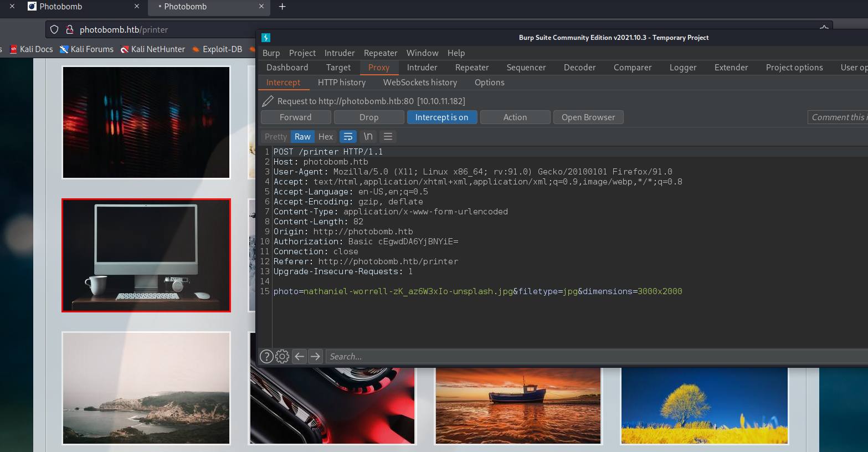The width and height of the screenshot is (868, 452).
Task: Forward the intercepted request
Action: (296, 117)
